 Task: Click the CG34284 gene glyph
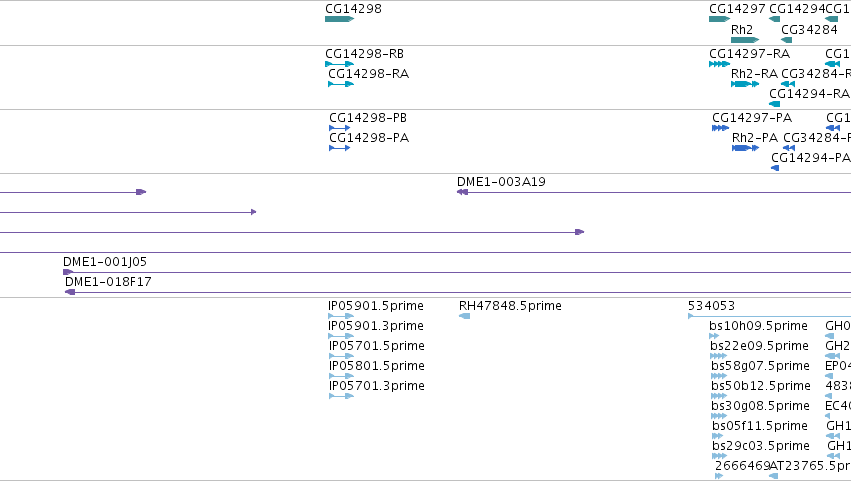point(786,40)
